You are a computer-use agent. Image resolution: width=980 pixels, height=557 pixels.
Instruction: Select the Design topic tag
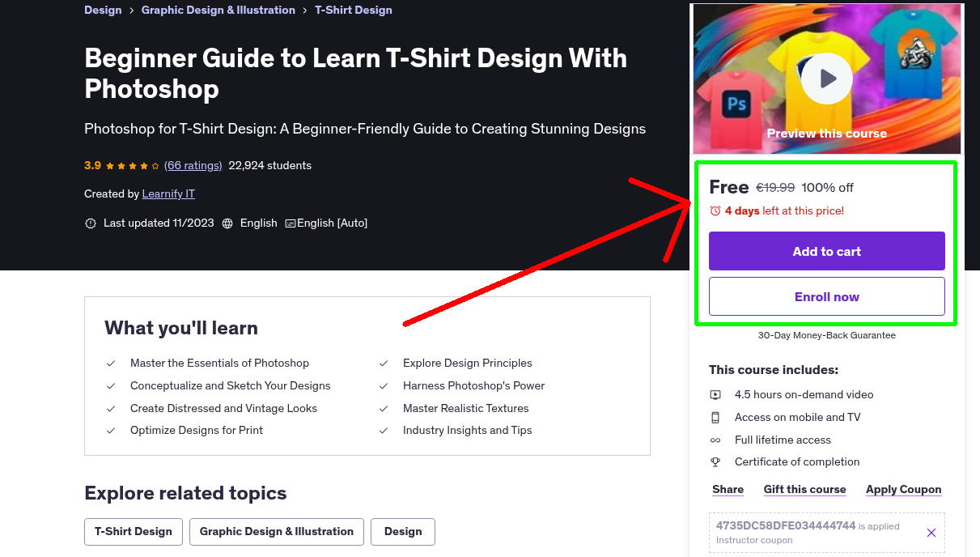403,532
